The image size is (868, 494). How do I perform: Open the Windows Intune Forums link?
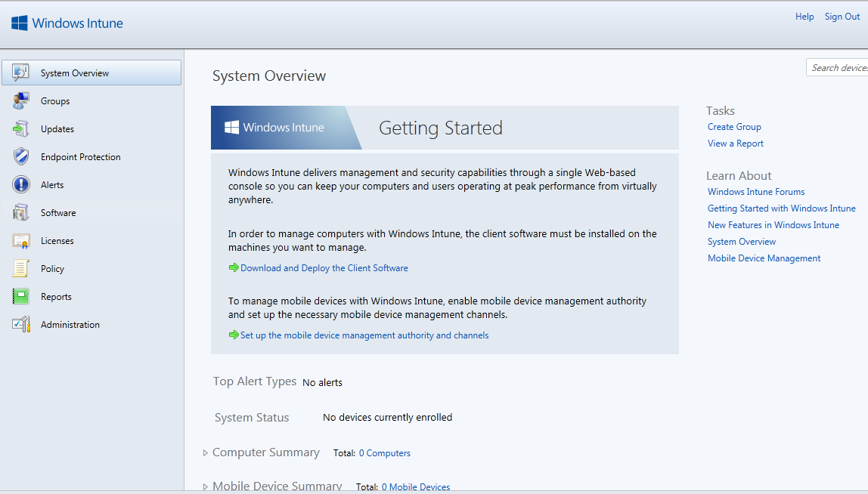point(756,192)
